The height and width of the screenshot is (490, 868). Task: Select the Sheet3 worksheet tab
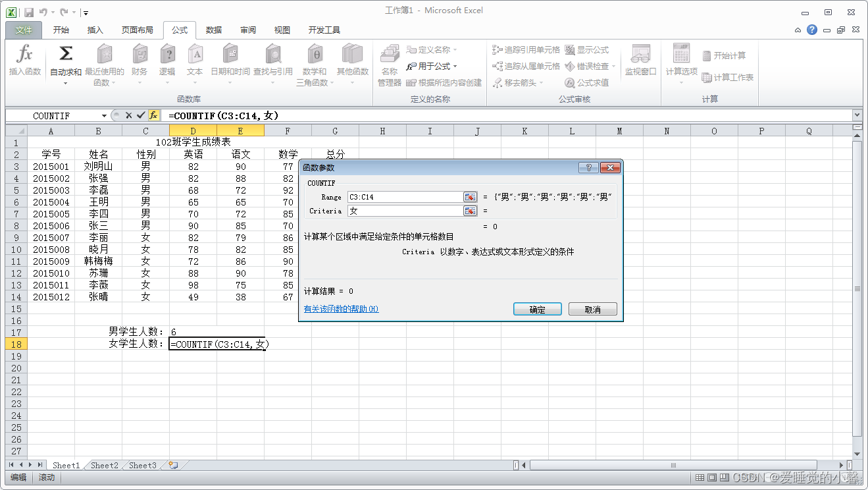(x=142, y=465)
